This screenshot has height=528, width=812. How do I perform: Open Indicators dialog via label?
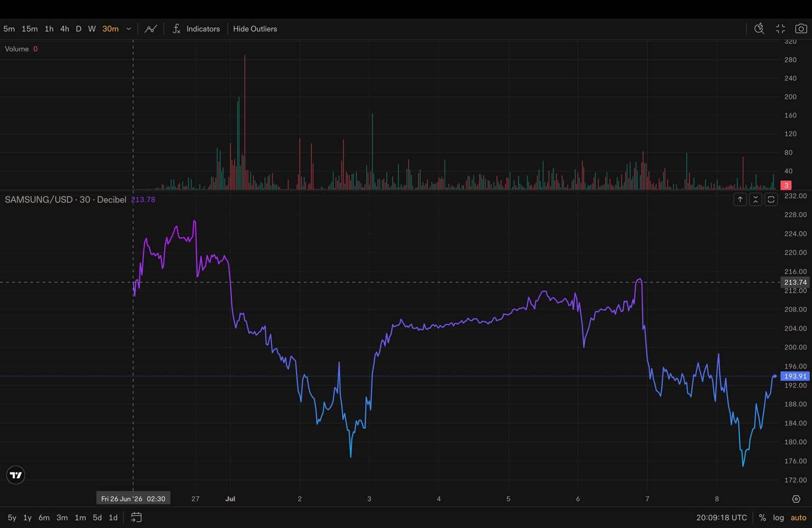203,29
